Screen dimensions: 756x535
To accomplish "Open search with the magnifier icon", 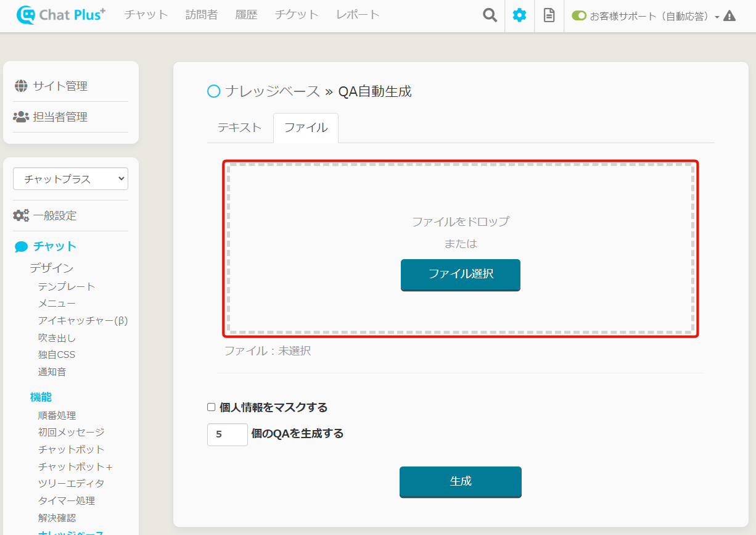I will 490,15.
